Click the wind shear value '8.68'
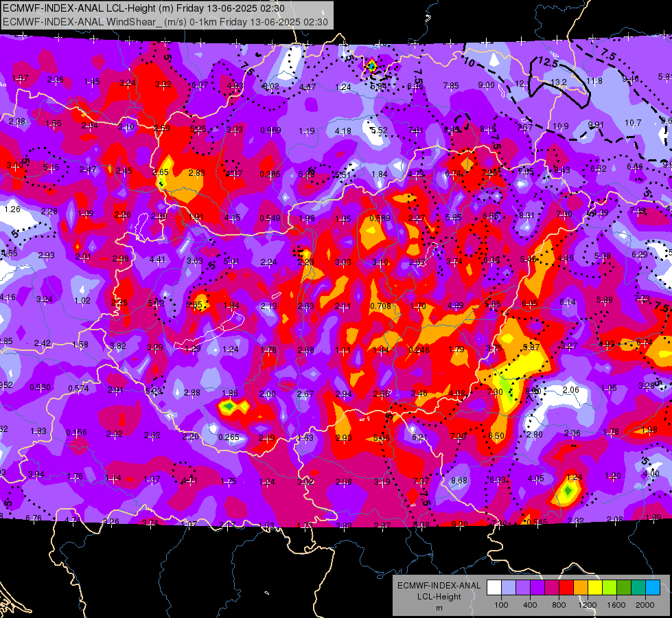The height and width of the screenshot is (618, 672). [459, 481]
